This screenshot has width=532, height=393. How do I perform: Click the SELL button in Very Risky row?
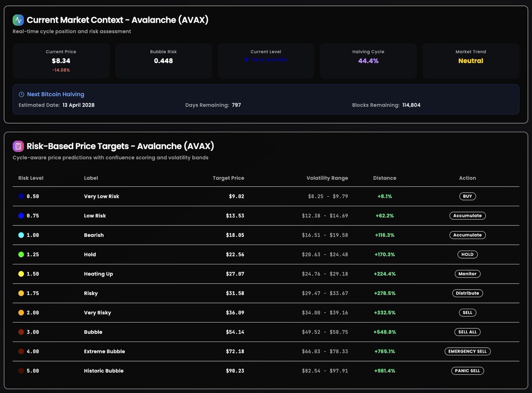467,313
